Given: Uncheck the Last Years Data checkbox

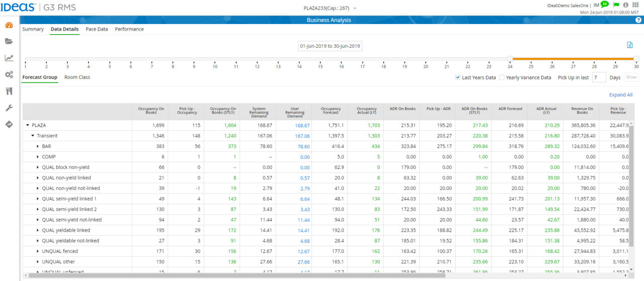Looking at the screenshot, I should 458,77.
